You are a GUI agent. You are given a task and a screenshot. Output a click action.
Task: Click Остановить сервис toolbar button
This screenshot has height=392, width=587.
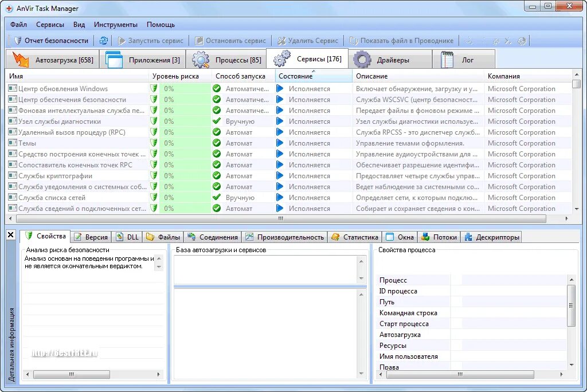coord(230,41)
